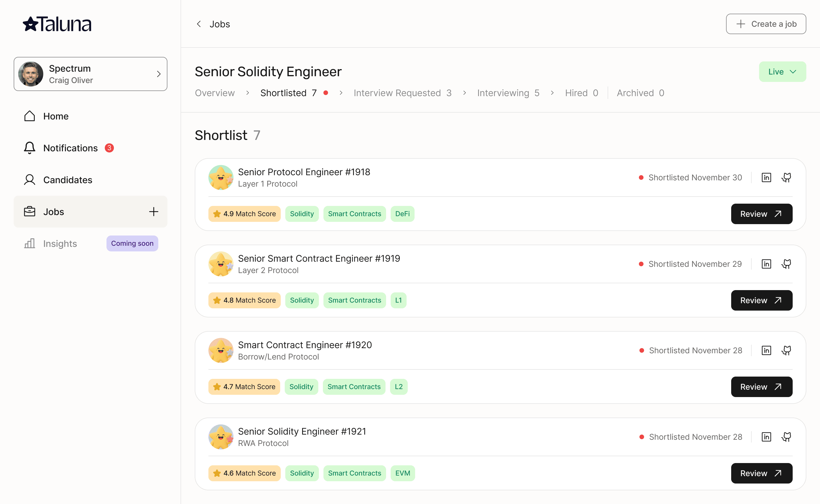The image size is (820, 504).
Task: Open the Live status dropdown
Action: tap(782, 72)
